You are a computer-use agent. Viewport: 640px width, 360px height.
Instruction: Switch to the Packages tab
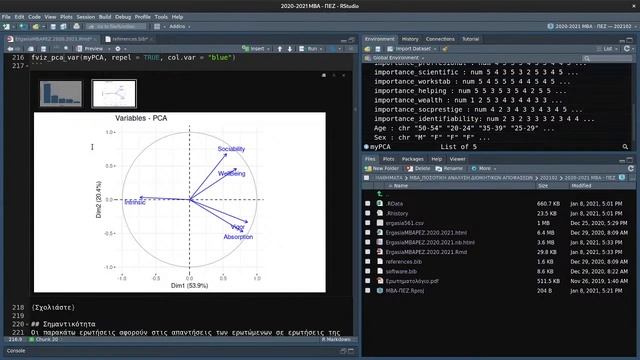(x=413, y=159)
